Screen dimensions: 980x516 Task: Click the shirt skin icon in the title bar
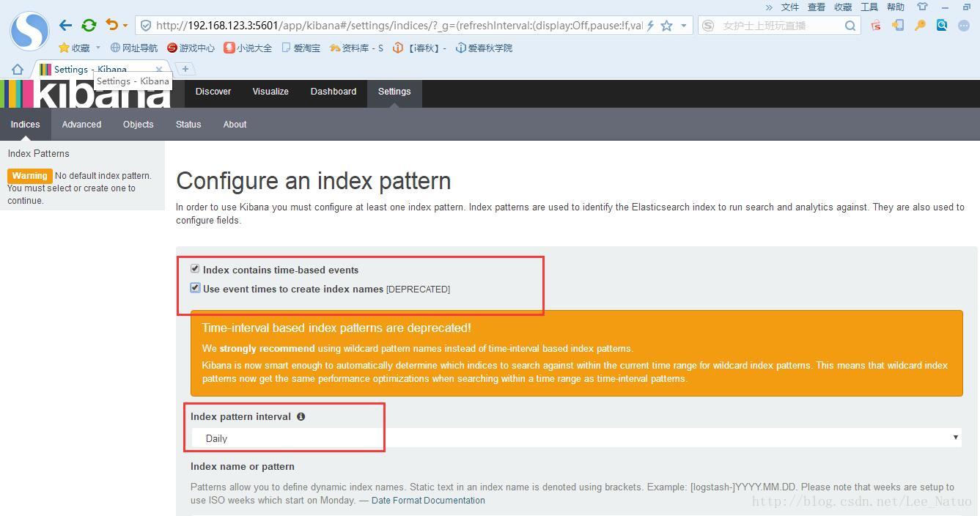(922, 7)
